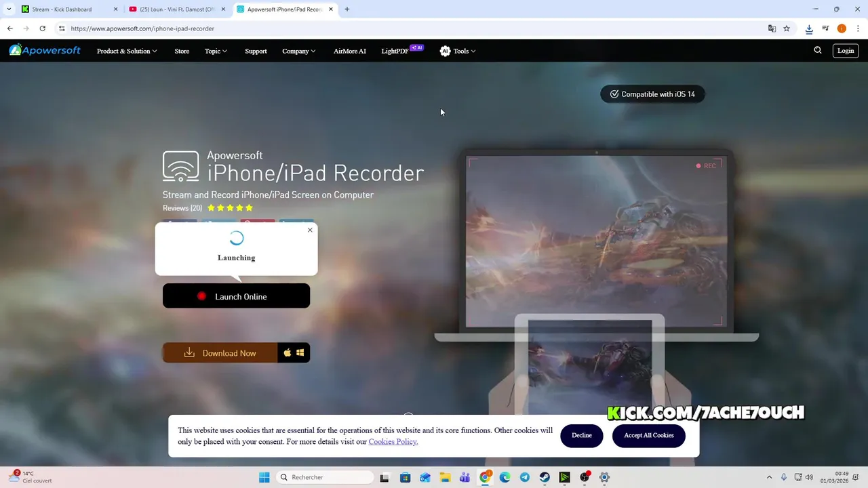Open Chrome's translate page icon
The height and width of the screenshot is (488, 868).
tap(772, 28)
